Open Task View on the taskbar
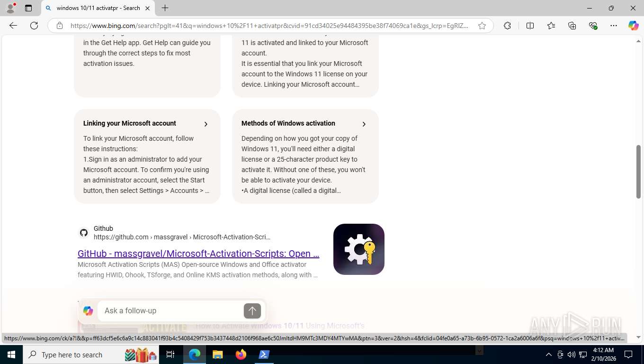 [x=170, y=355]
